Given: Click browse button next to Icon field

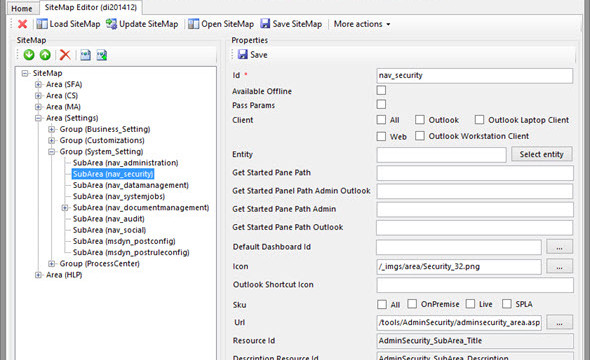Looking at the screenshot, I should click(560, 266).
